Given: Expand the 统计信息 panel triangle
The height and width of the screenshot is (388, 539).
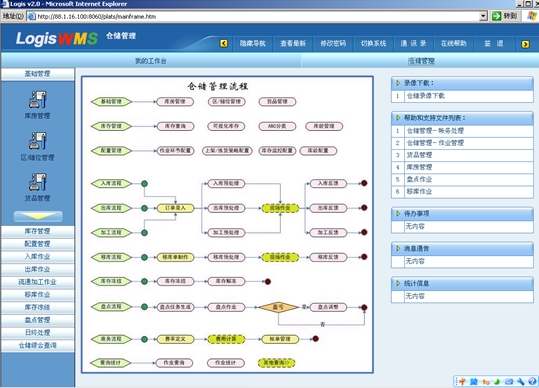Looking at the screenshot, I should coord(398,283).
